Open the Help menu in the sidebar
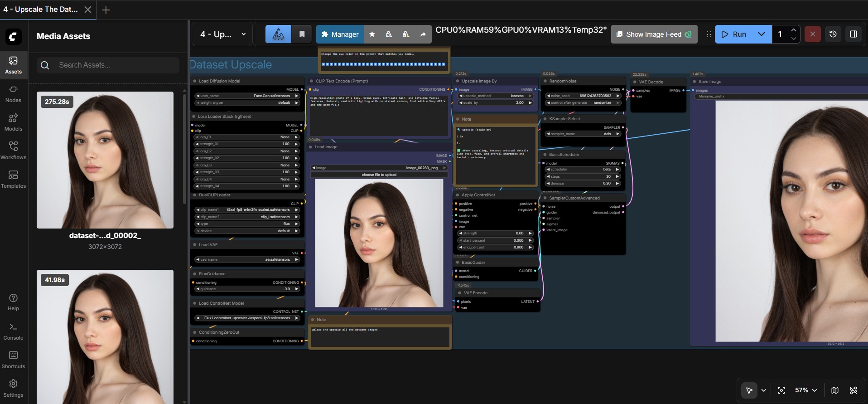This screenshot has height=404, width=868. pyautogui.click(x=13, y=302)
